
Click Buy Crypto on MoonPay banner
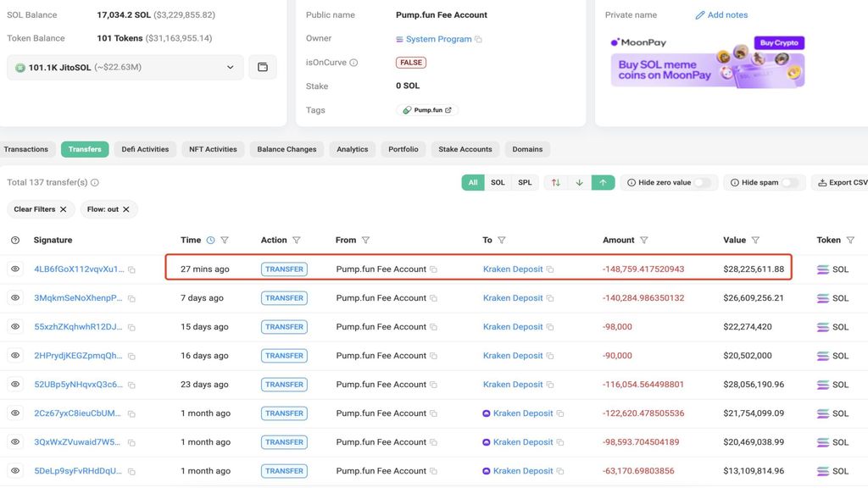(779, 42)
